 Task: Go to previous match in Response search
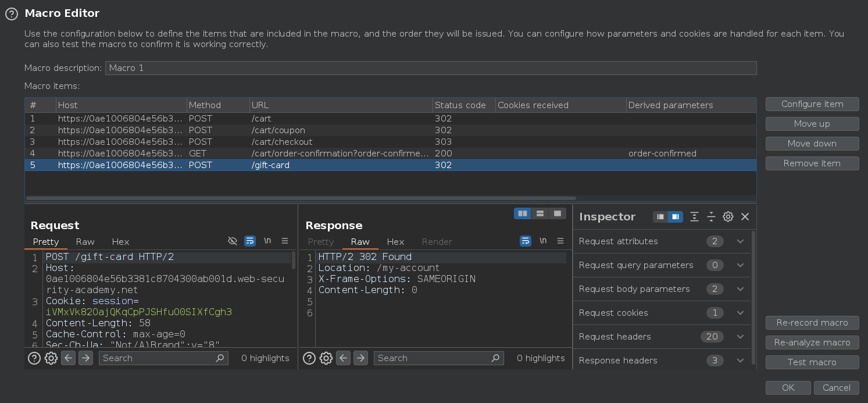point(344,358)
